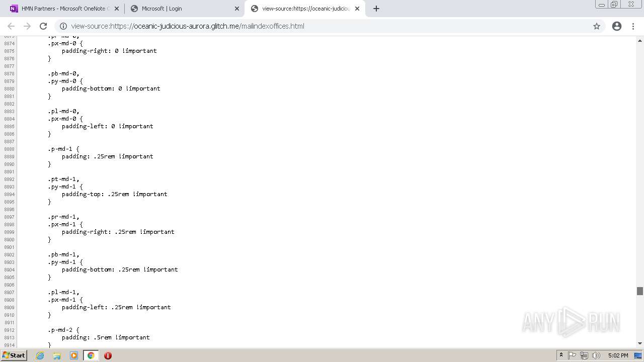Click the text 'padding-left: .25rem !important'
The image size is (644, 362).
[116, 307]
